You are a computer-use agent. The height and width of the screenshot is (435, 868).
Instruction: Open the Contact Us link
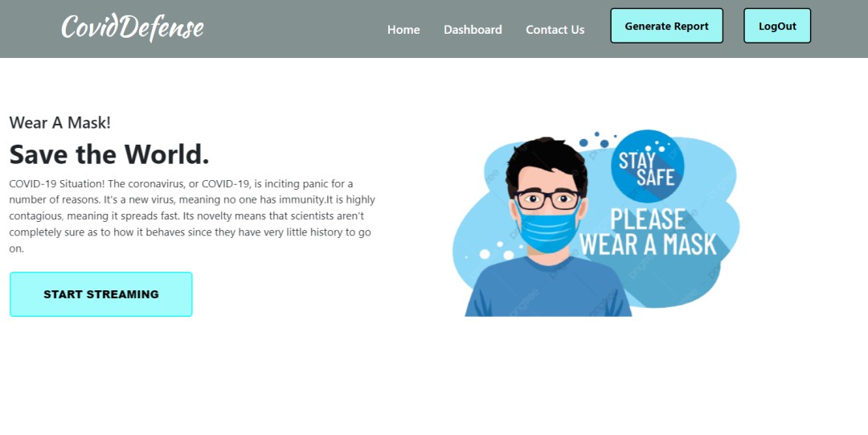tap(555, 30)
